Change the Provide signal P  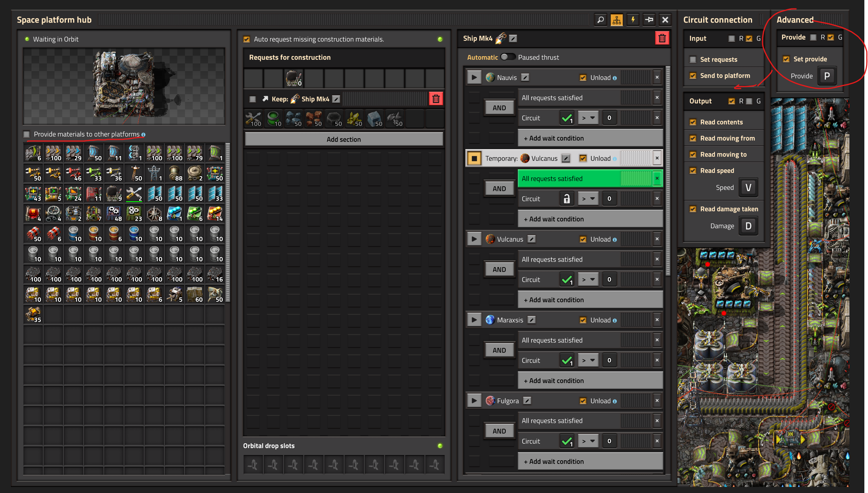coord(827,76)
